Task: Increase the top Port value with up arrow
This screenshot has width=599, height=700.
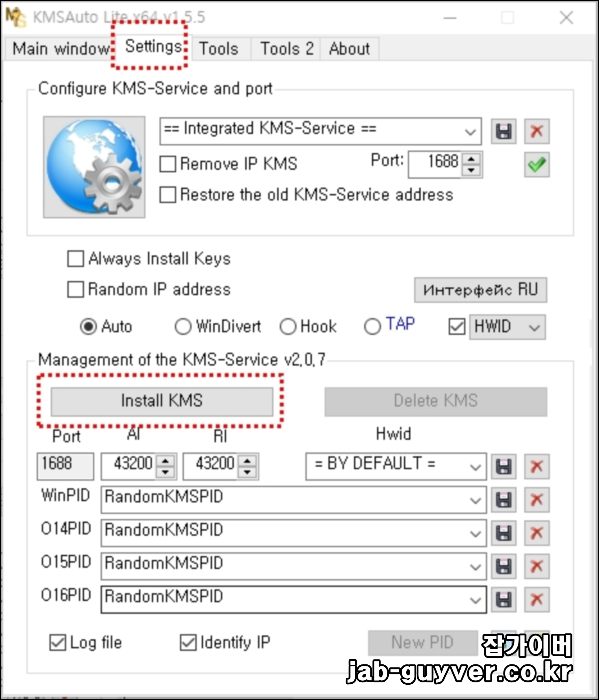Action: 471,159
